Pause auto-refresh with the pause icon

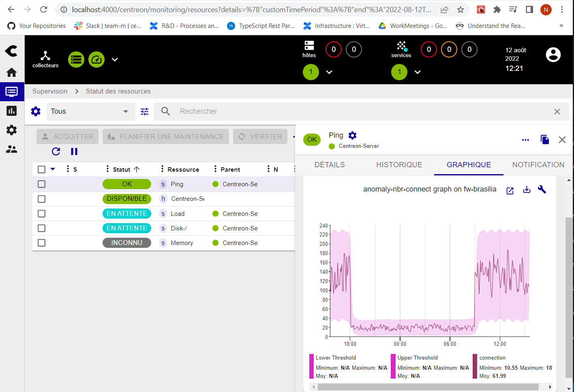pos(74,151)
